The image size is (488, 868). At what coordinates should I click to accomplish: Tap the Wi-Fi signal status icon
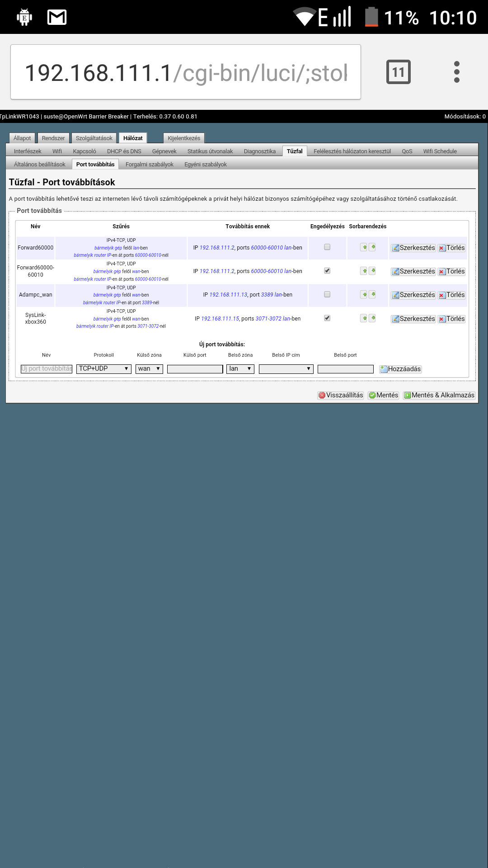click(305, 17)
